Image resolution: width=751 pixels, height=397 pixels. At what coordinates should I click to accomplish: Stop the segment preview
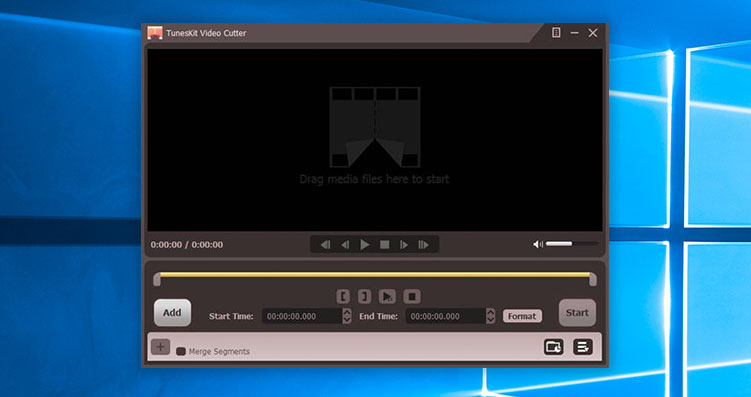411,296
